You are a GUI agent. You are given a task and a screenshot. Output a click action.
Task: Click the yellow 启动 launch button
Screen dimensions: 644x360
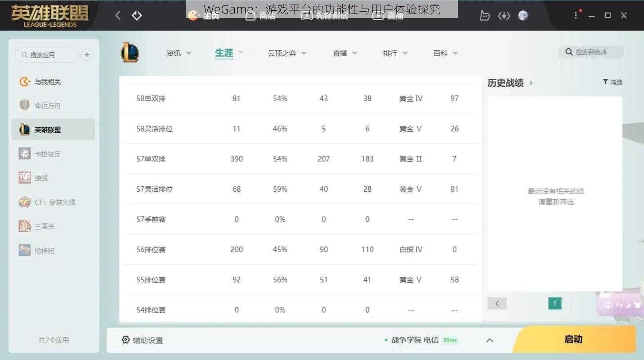point(574,339)
